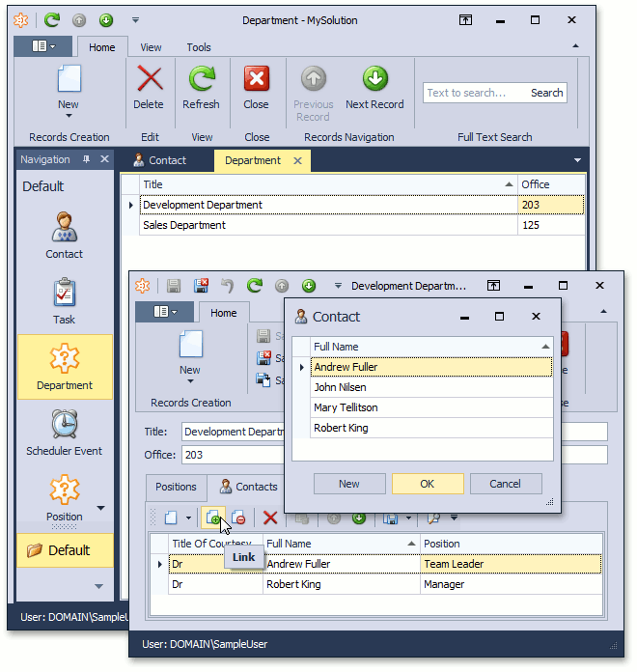637x672 pixels.
Task: Open the quick access toolbar customize dropdown
Action: (x=135, y=19)
